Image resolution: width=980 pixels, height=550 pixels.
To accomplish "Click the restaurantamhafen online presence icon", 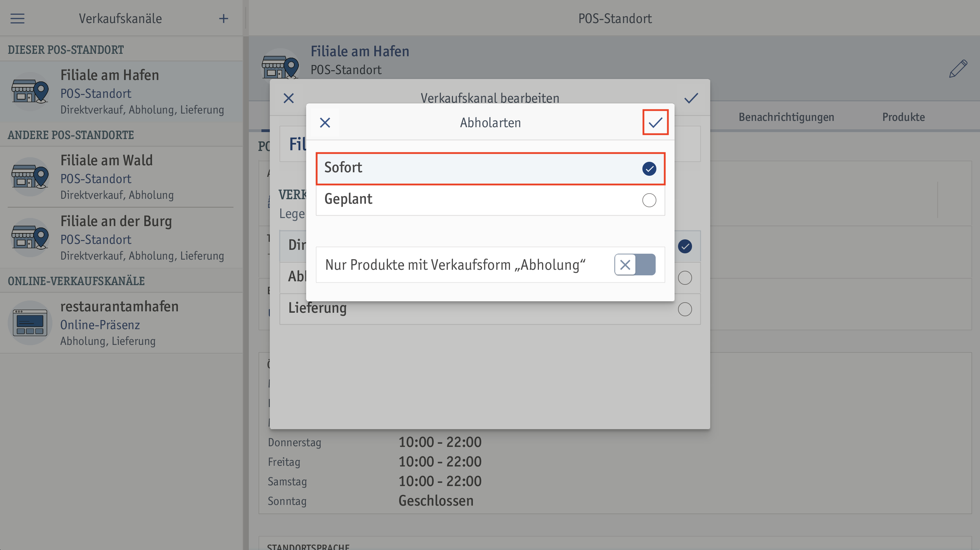I will coord(30,323).
